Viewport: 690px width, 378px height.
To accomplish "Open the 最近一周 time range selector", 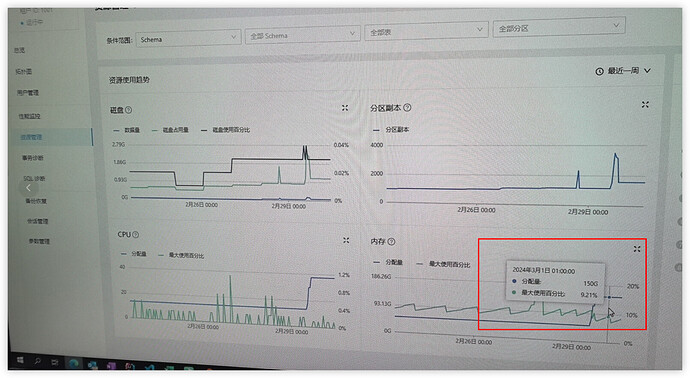I will [x=623, y=71].
